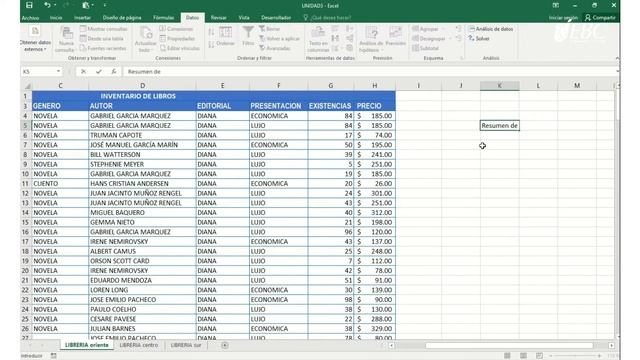This screenshot has height=360, width=640.
Task: Click the formula bar text 'Resumen de'
Action: 144,71
